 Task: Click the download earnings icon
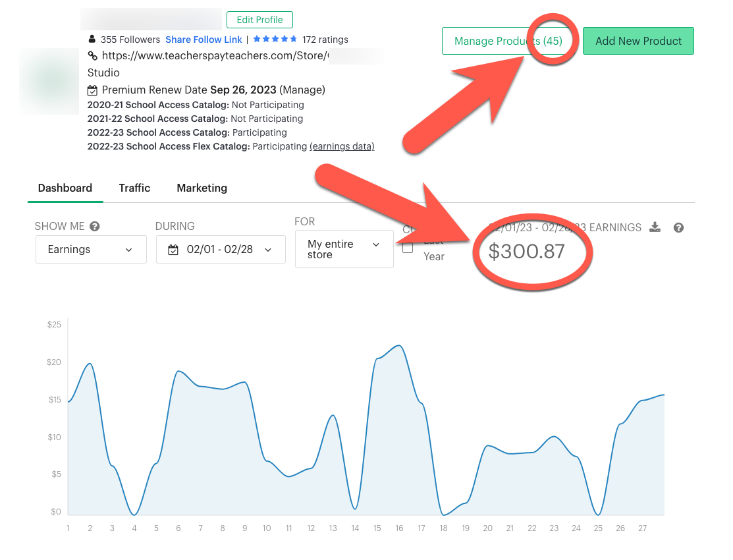click(655, 227)
